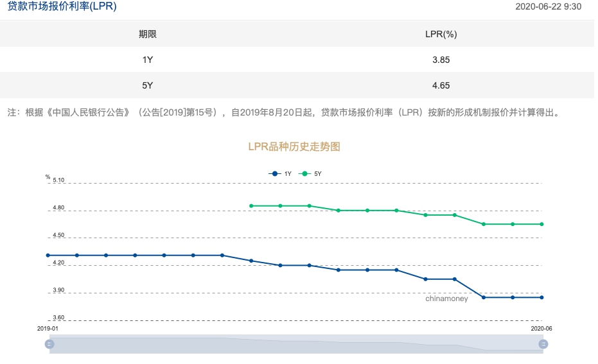Select the 4.65 rate value
Screen dimensions: 598x364
pos(441,85)
